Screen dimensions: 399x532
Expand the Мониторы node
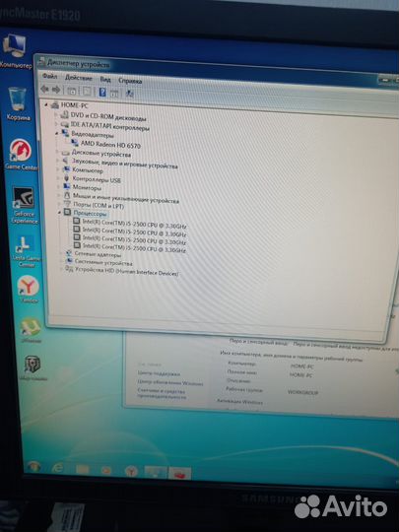[59, 186]
